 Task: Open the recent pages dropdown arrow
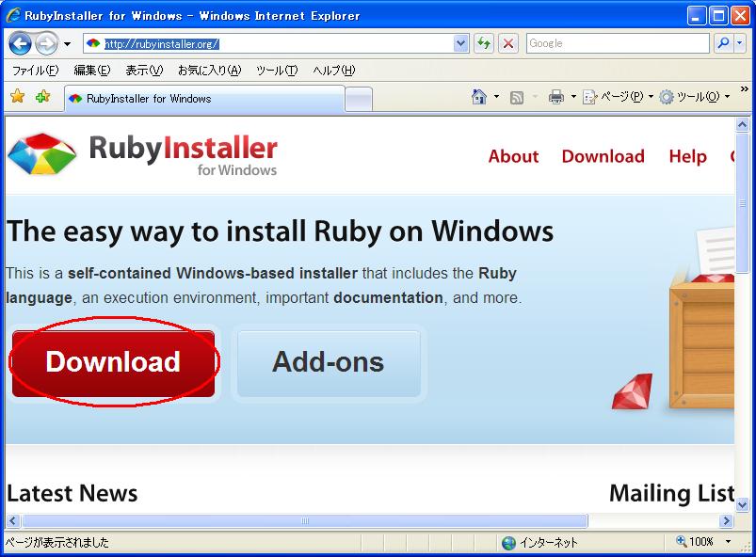[x=67, y=44]
